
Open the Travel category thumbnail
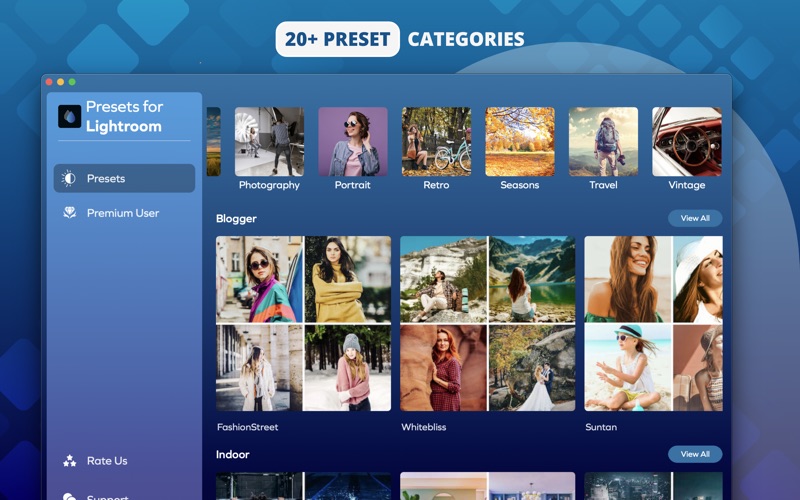pos(603,141)
